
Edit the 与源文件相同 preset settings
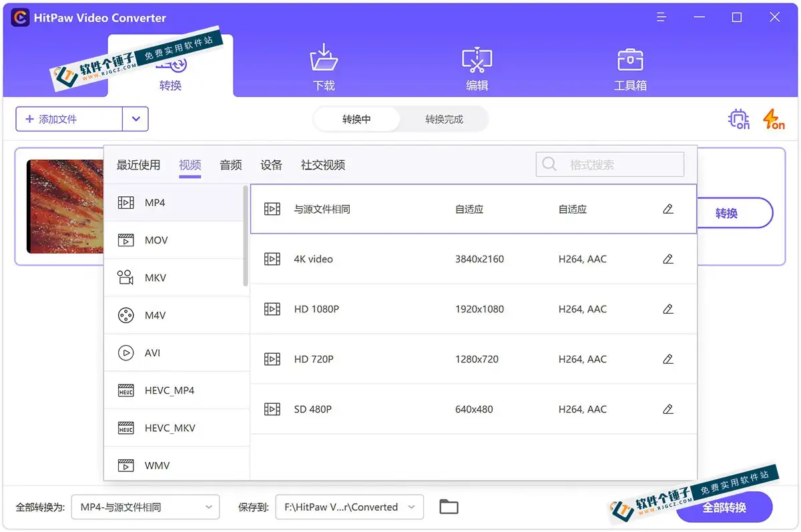(x=668, y=208)
